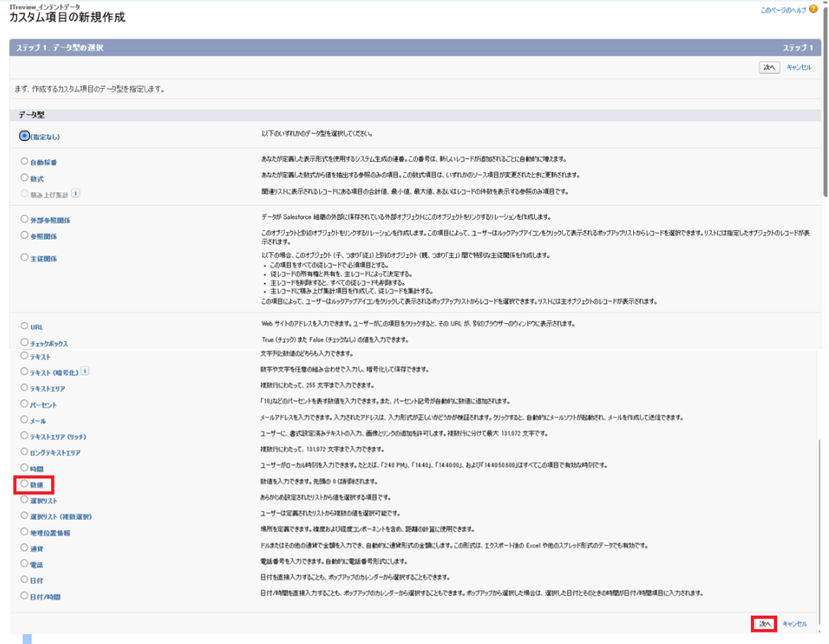Click info icon beside テキスト (暗号化)
This screenshot has height=644, width=829.
click(x=85, y=371)
